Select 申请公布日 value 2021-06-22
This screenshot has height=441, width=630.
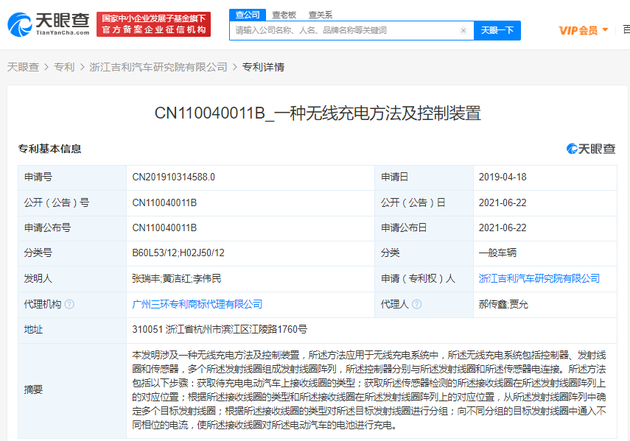click(x=502, y=228)
